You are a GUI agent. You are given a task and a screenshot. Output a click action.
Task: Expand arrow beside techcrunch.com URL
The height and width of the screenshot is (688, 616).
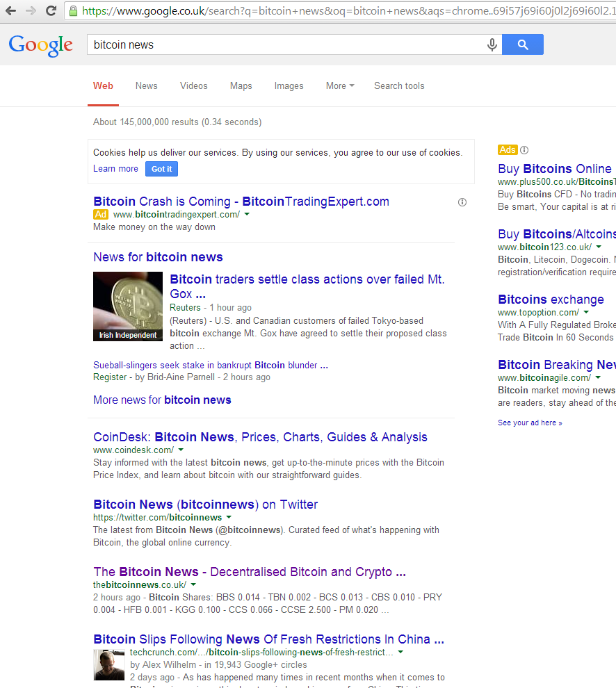click(x=400, y=652)
